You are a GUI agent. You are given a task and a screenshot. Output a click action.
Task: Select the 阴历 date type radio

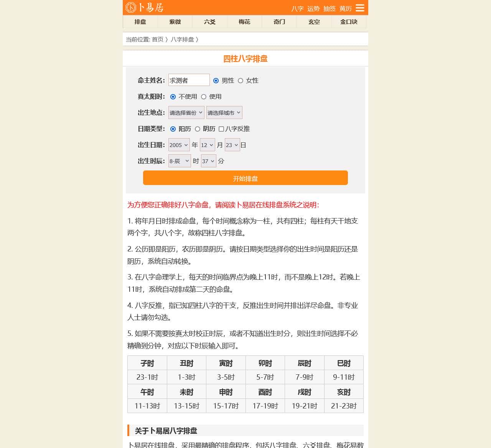coord(198,129)
